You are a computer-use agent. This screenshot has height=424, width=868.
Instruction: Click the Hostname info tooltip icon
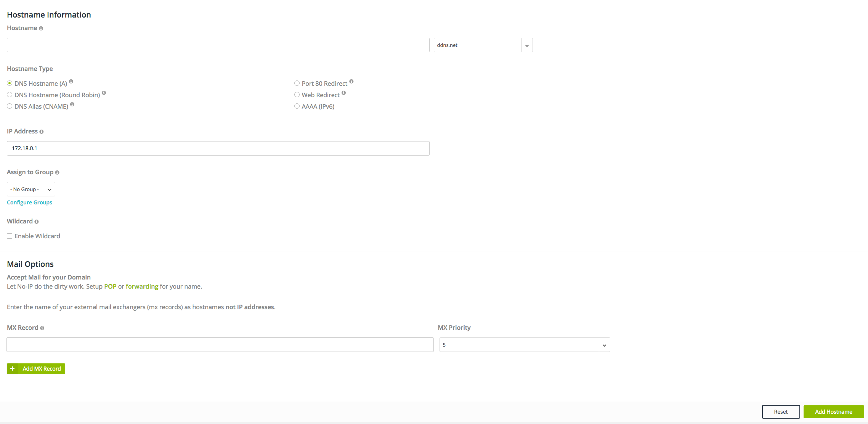42,28
